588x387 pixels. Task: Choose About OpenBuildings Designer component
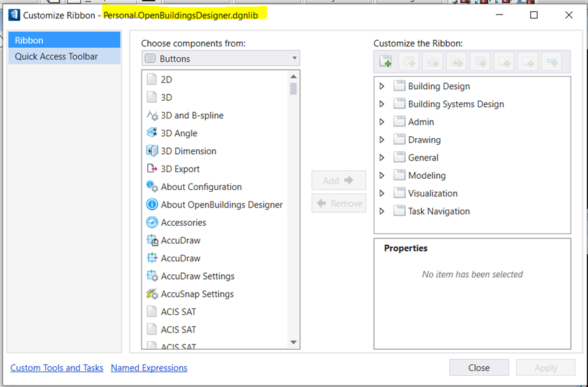(x=215, y=204)
